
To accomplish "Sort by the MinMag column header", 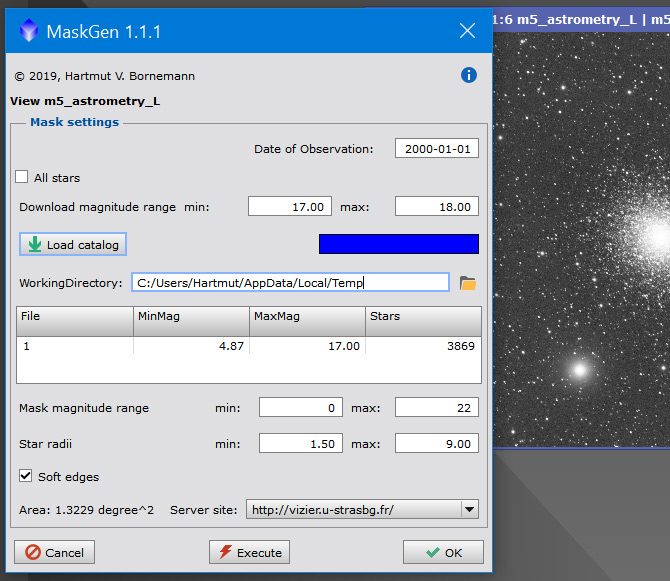I will (x=191, y=321).
